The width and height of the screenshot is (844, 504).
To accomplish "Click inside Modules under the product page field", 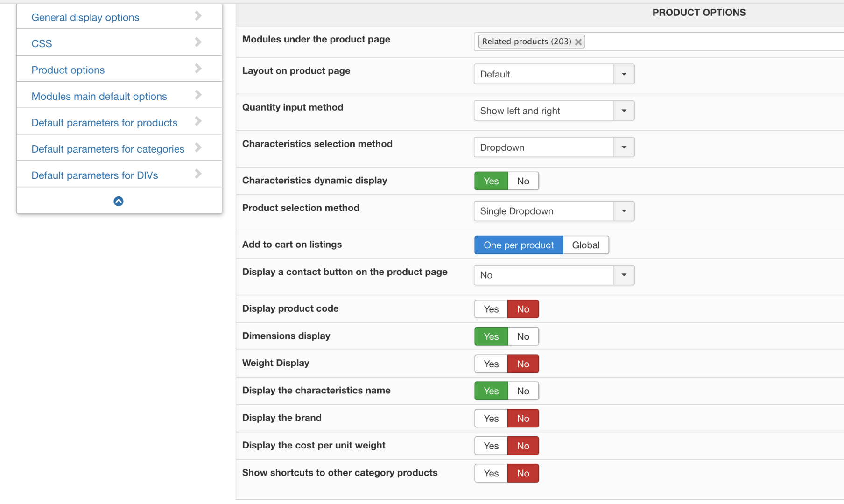I will [710, 42].
